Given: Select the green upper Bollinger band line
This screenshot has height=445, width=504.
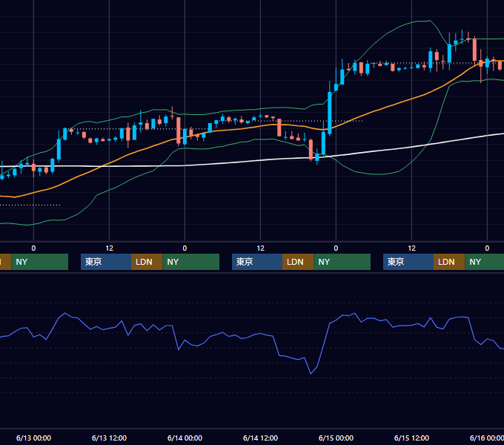Looking at the screenshot, I should point(385,33).
